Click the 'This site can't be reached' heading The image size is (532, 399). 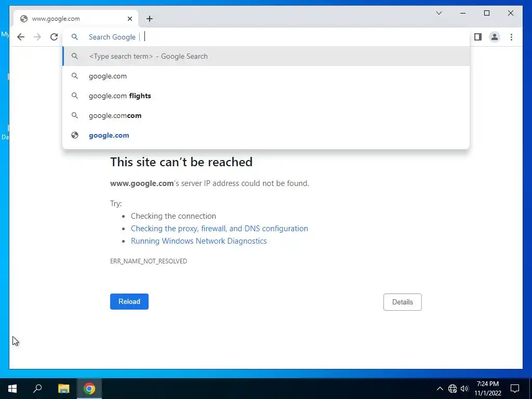[x=181, y=162]
